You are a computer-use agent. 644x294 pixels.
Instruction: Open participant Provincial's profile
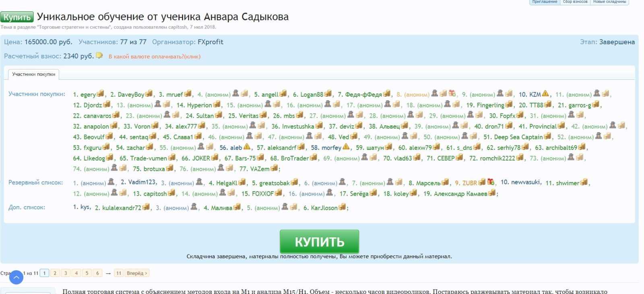pos(543,126)
